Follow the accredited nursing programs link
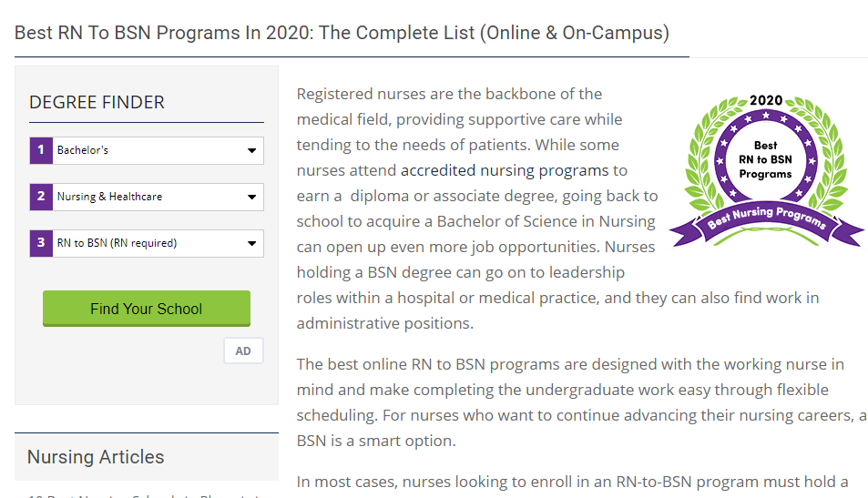Image resolution: width=868 pixels, height=498 pixels. [x=505, y=170]
